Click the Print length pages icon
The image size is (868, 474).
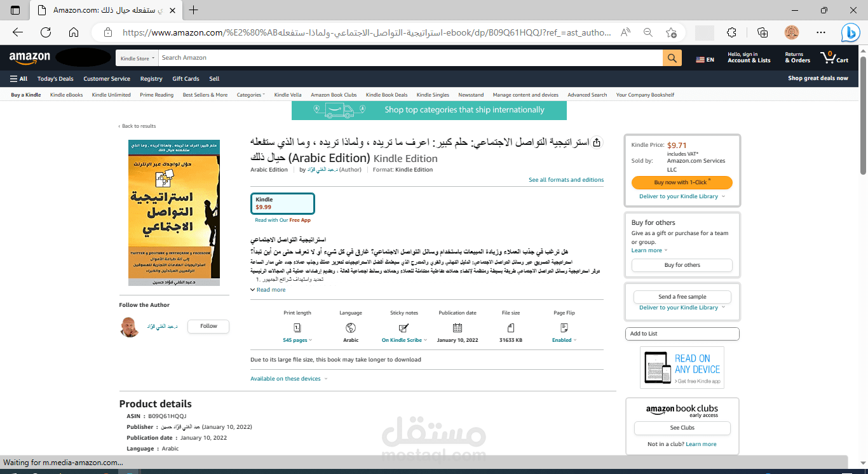[x=297, y=328]
